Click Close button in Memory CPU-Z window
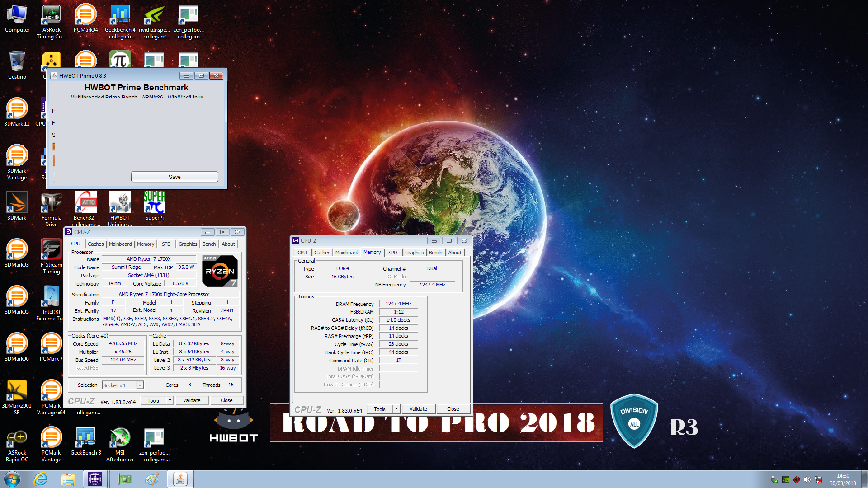Image resolution: width=868 pixels, height=488 pixels. tap(453, 409)
